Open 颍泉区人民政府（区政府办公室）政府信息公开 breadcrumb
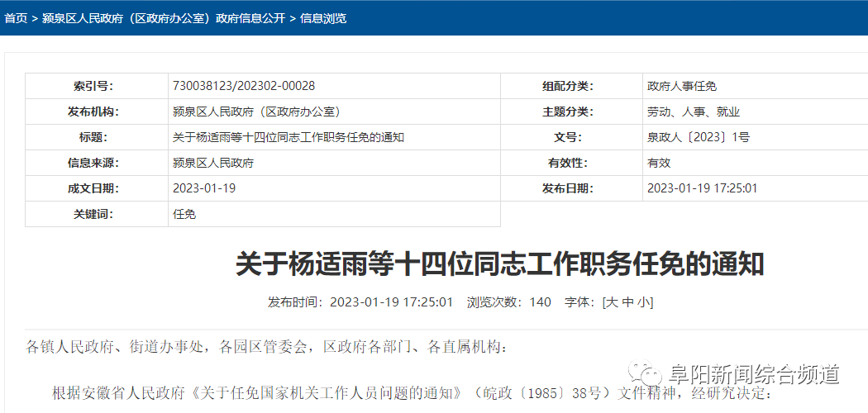 click(164, 18)
